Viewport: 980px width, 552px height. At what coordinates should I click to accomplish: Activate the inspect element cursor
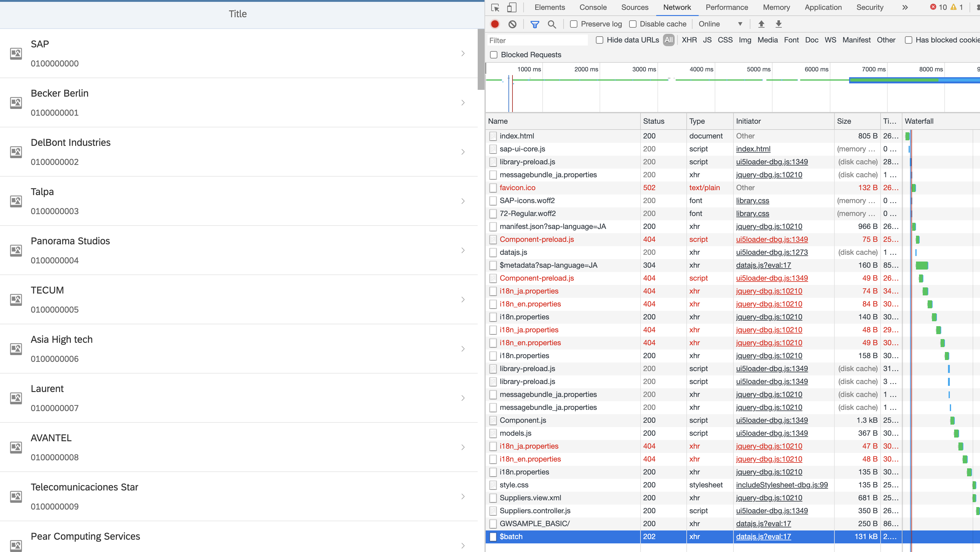coord(495,7)
